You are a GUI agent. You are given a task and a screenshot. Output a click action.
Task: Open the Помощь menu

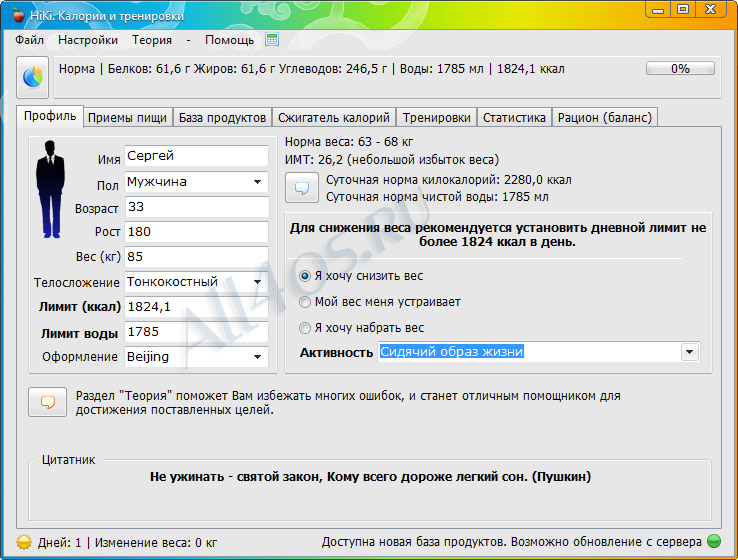(x=230, y=40)
